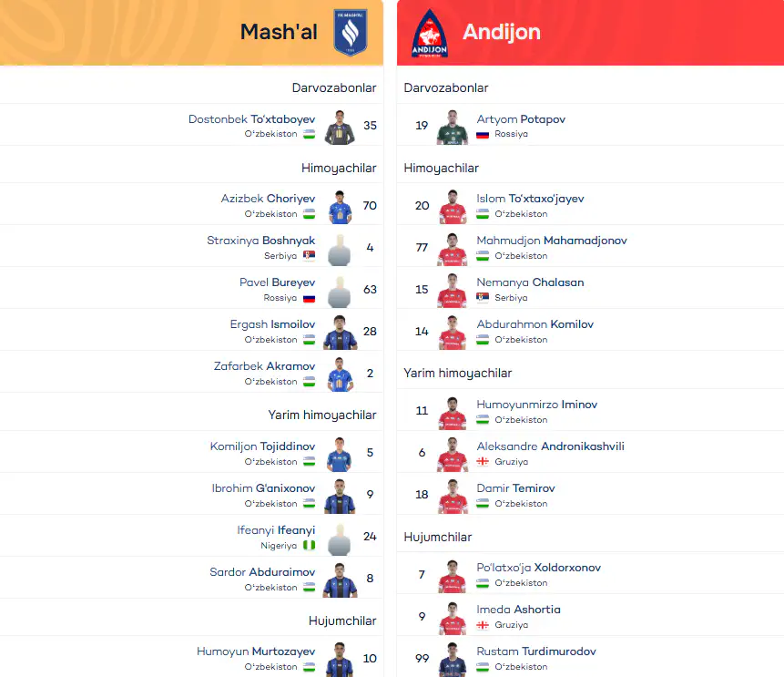Open Artyom Potapov's player photo
The image size is (784, 677).
point(453,127)
